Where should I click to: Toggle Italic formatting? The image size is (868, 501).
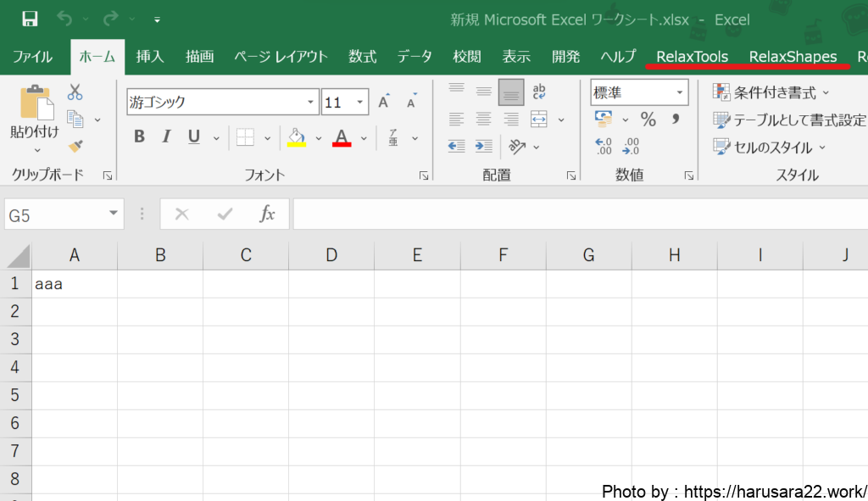point(167,137)
